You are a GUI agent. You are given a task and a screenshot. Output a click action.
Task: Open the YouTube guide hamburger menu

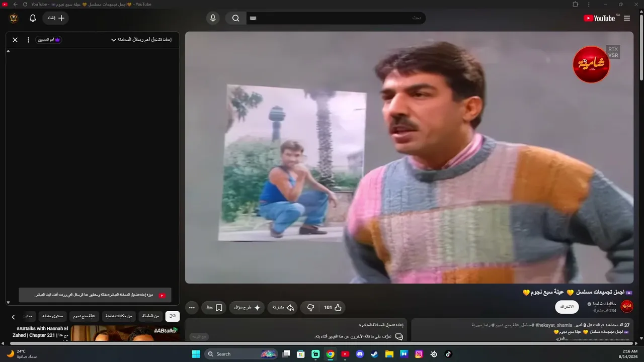(x=627, y=18)
